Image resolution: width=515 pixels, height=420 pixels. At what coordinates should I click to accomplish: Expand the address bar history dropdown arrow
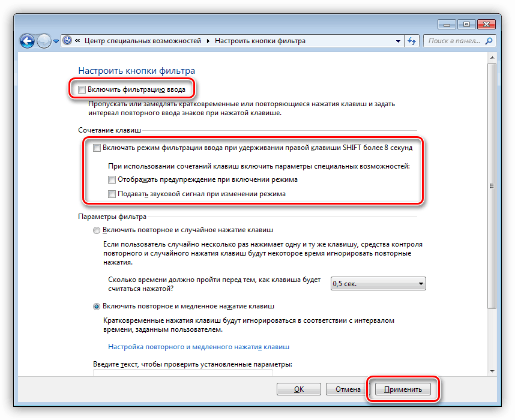[x=398, y=41]
